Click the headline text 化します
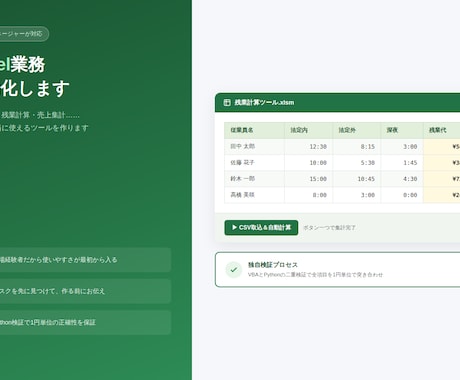This screenshot has width=460, height=380. click(35, 88)
